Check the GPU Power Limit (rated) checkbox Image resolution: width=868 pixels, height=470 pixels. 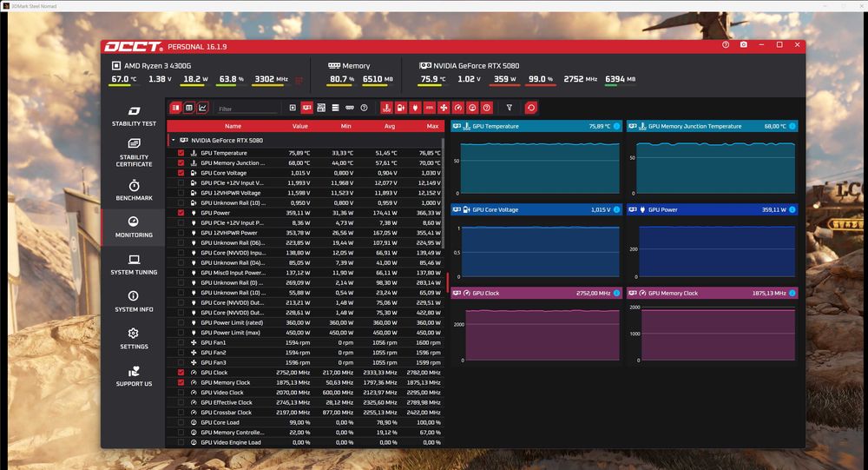[x=181, y=322]
